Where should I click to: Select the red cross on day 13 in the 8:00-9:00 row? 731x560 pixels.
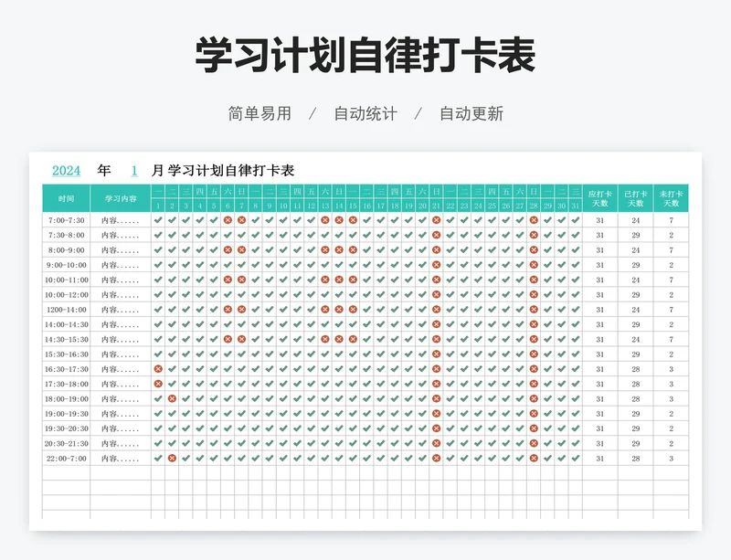(x=325, y=250)
